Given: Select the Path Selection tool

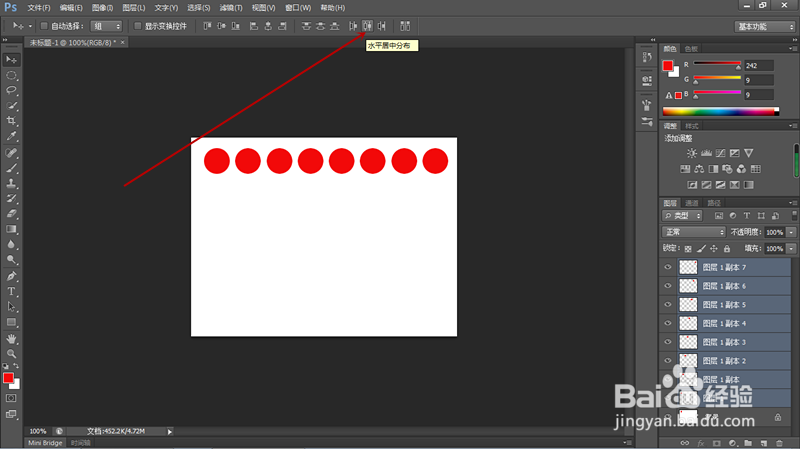Looking at the screenshot, I should 11,307.
